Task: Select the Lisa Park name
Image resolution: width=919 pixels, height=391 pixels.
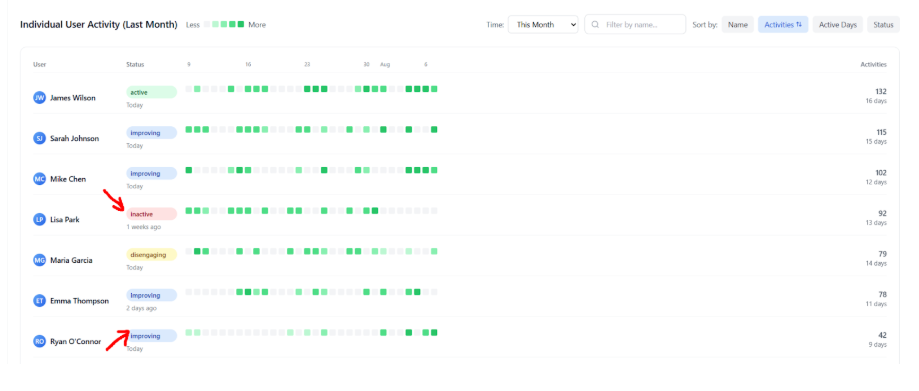Action: point(64,219)
